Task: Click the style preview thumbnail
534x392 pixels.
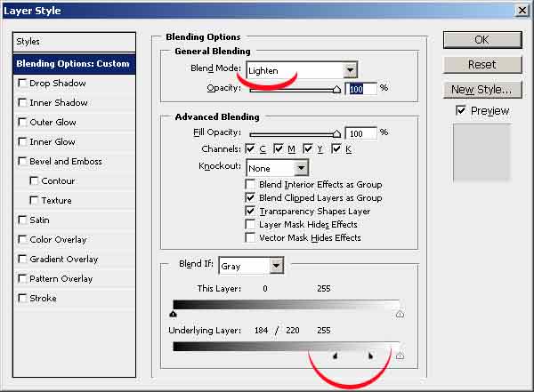Action: (481, 153)
